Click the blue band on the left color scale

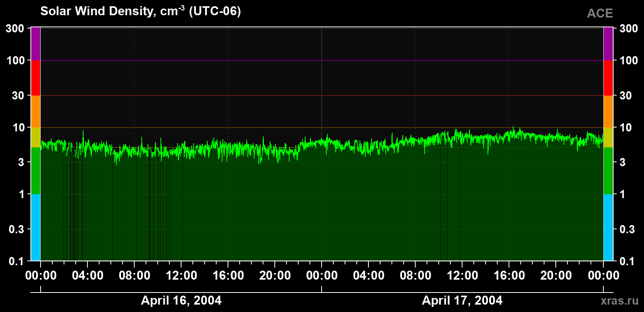36,227
